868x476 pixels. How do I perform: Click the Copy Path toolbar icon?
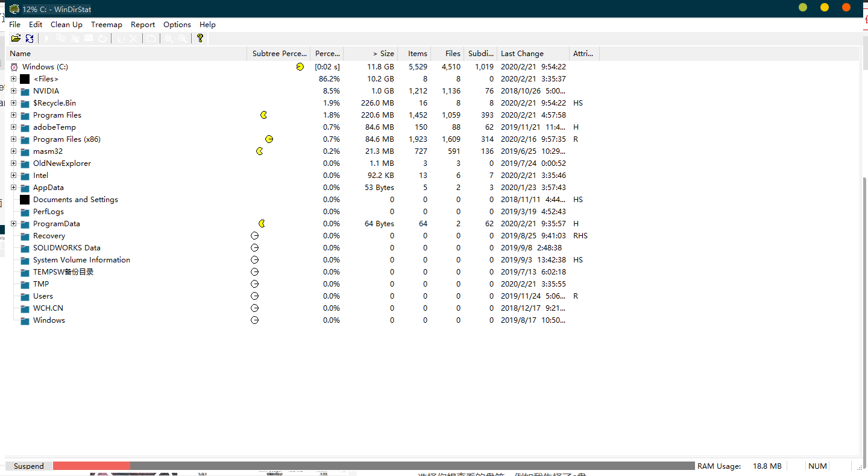pos(61,38)
